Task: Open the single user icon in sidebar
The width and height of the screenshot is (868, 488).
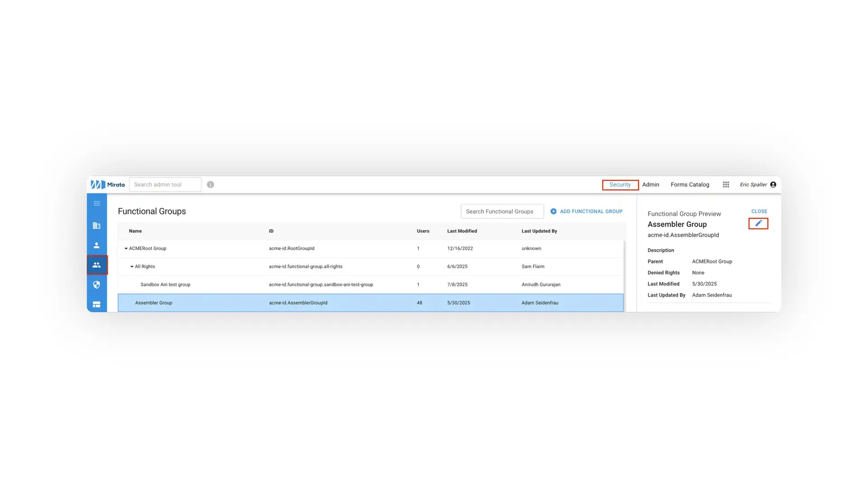Action: 97,245
